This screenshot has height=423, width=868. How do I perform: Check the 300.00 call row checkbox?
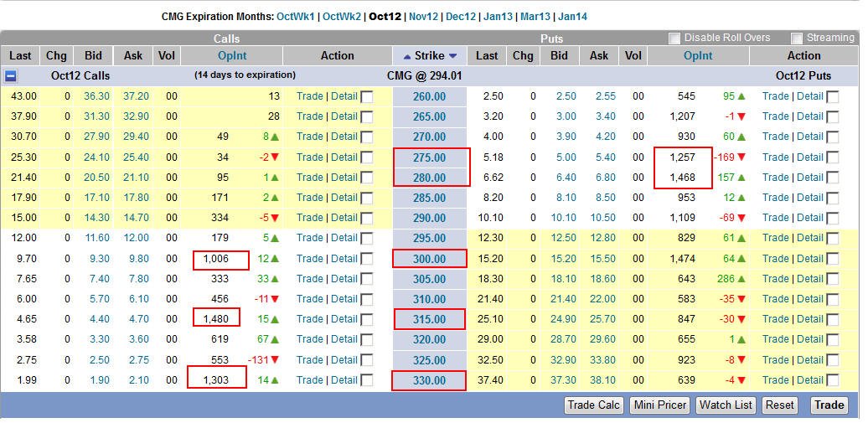coord(366,259)
